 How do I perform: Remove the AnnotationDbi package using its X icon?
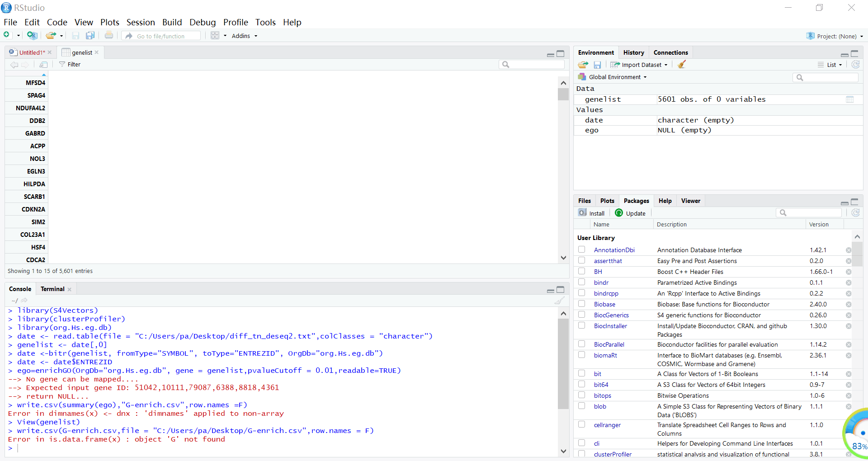coord(849,250)
